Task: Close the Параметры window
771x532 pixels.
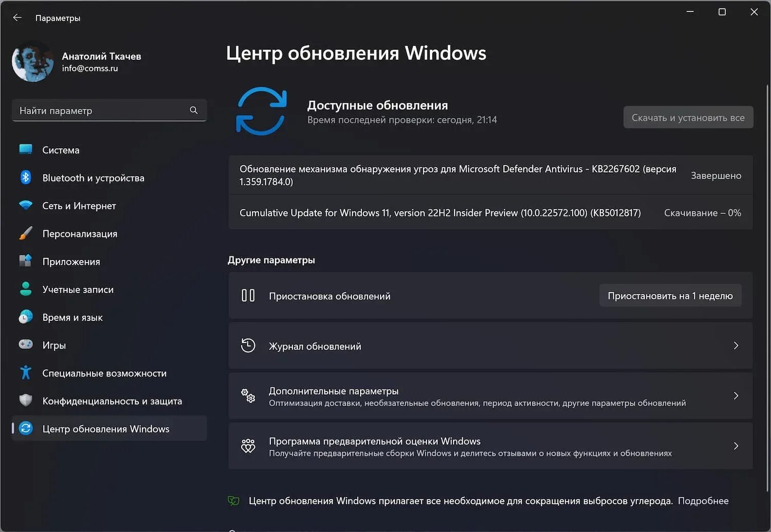Action: [754, 12]
